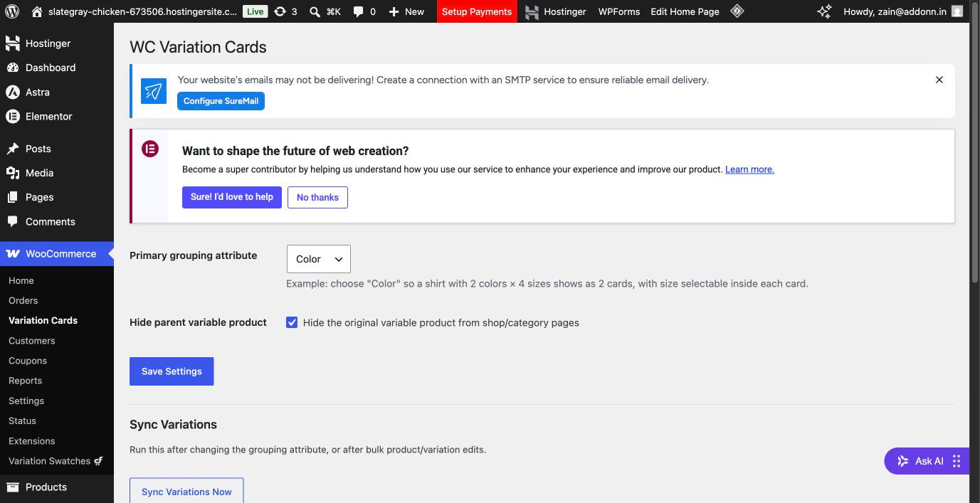Click the Posts pin icon
Image resolution: width=980 pixels, height=503 pixels.
click(12, 149)
